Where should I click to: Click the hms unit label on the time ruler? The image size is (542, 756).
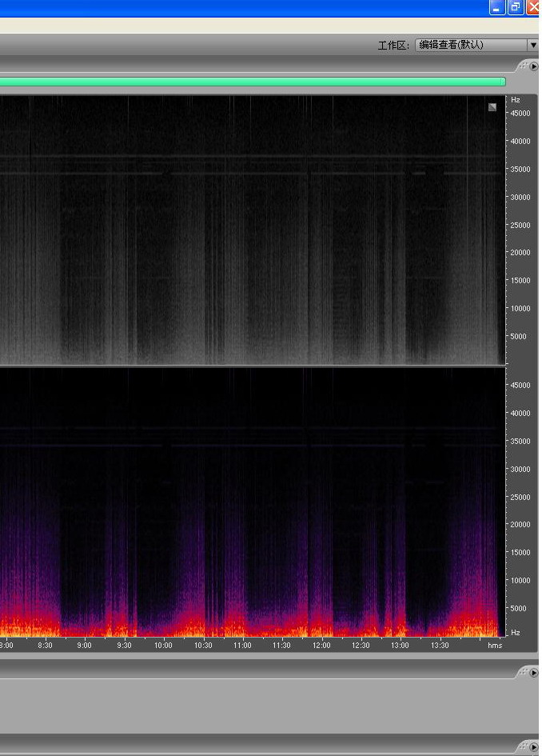pos(495,645)
